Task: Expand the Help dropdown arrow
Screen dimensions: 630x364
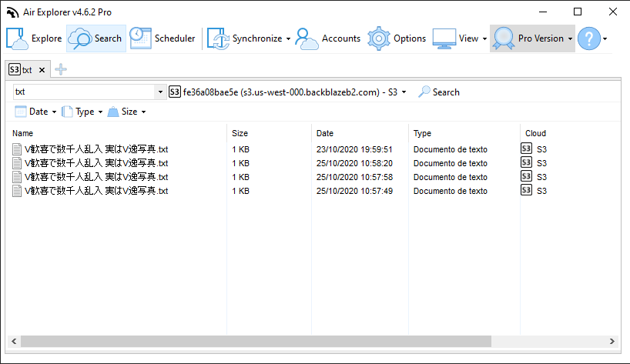Action: [x=605, y=39]
